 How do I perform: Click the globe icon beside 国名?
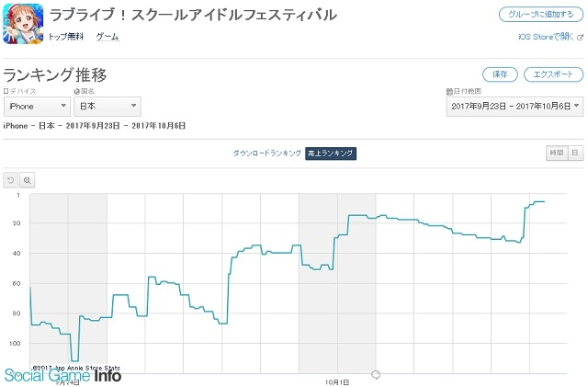coord(77,91)
